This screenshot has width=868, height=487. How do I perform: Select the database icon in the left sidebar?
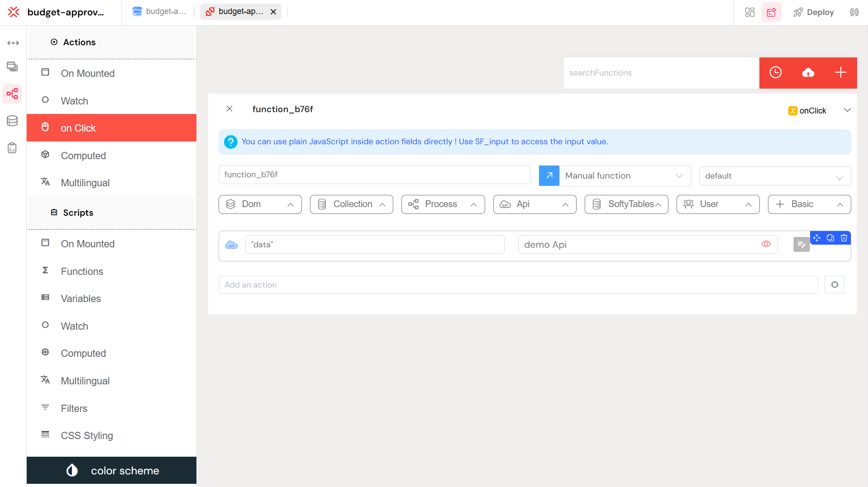[x=12, y=121]
